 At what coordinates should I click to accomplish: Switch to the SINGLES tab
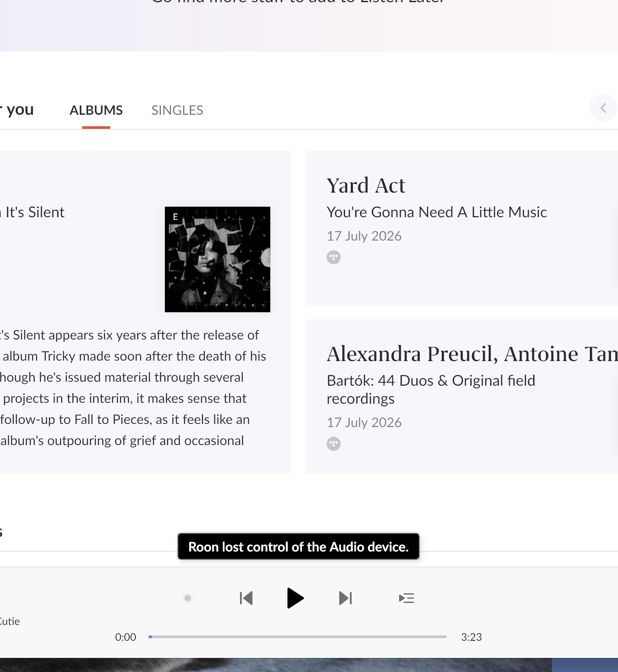[x=177, y=110]
